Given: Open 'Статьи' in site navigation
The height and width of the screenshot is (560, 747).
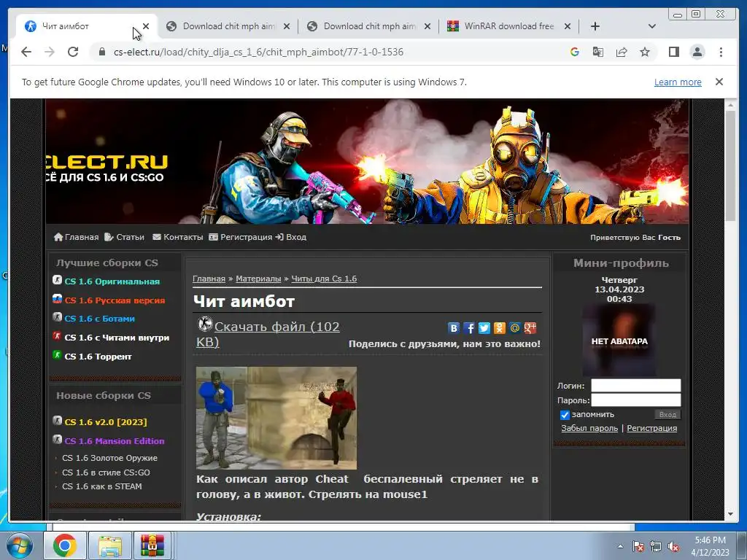Looking at the screenshot, I should (x=124, y=237).
